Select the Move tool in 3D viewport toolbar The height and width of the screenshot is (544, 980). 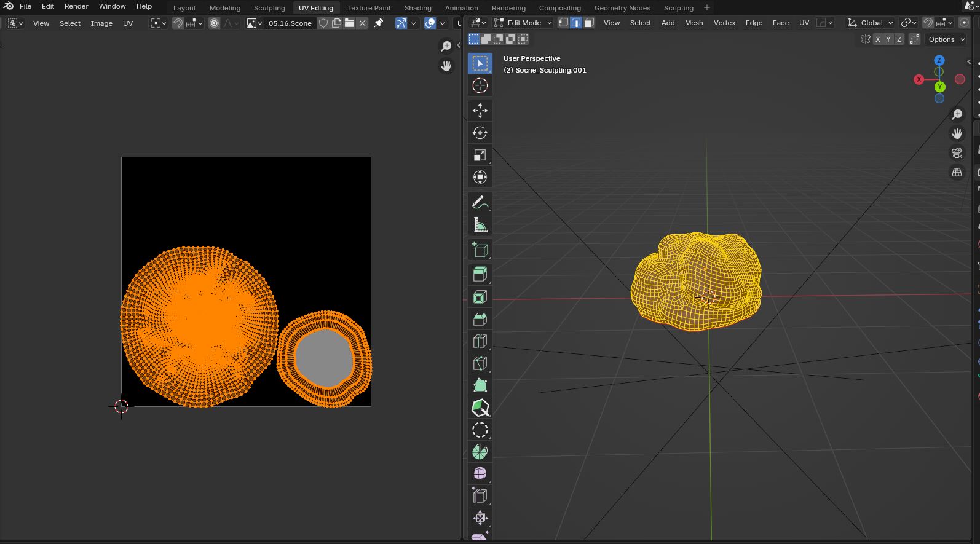point(480,111)
